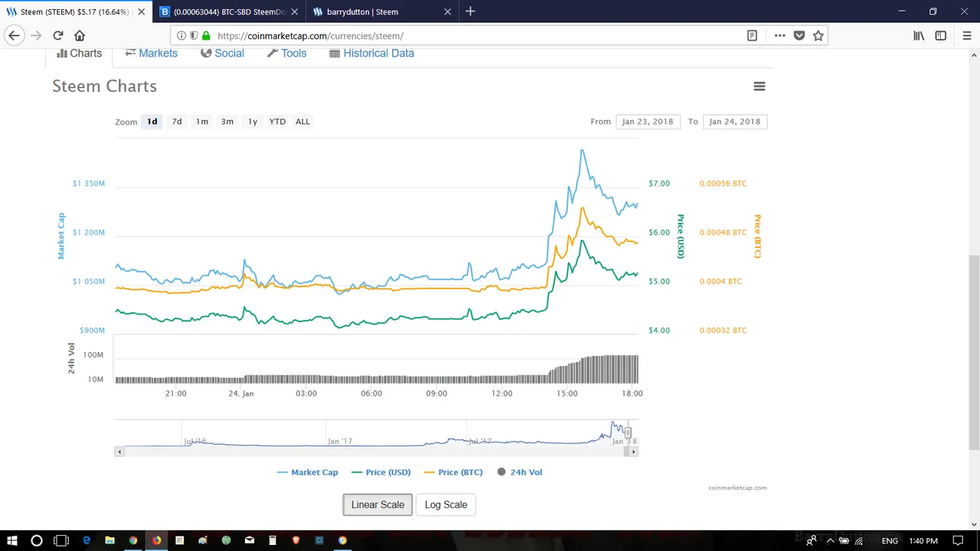Set chart zoom to 1y
The width and height of the screenshot is (980, 551).
(253, 122)
